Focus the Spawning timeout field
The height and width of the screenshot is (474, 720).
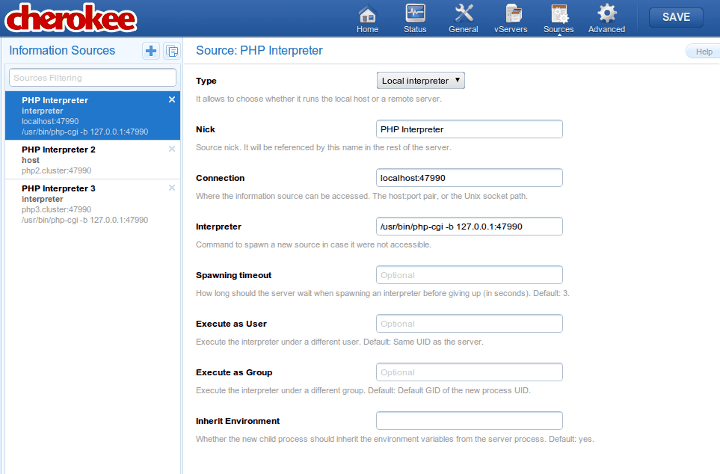click(x=469, y=275)
